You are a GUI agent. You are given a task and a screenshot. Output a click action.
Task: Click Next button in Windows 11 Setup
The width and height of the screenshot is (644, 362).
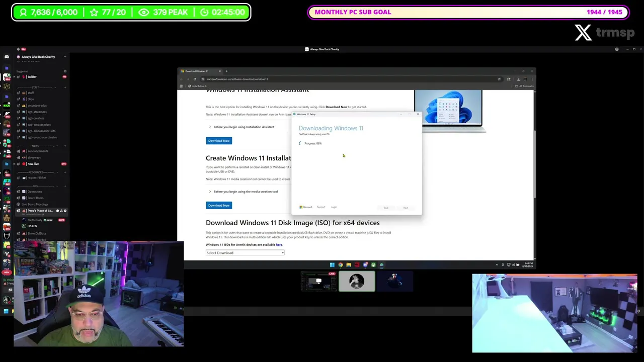pyautogui.click(x=406, y=208)
